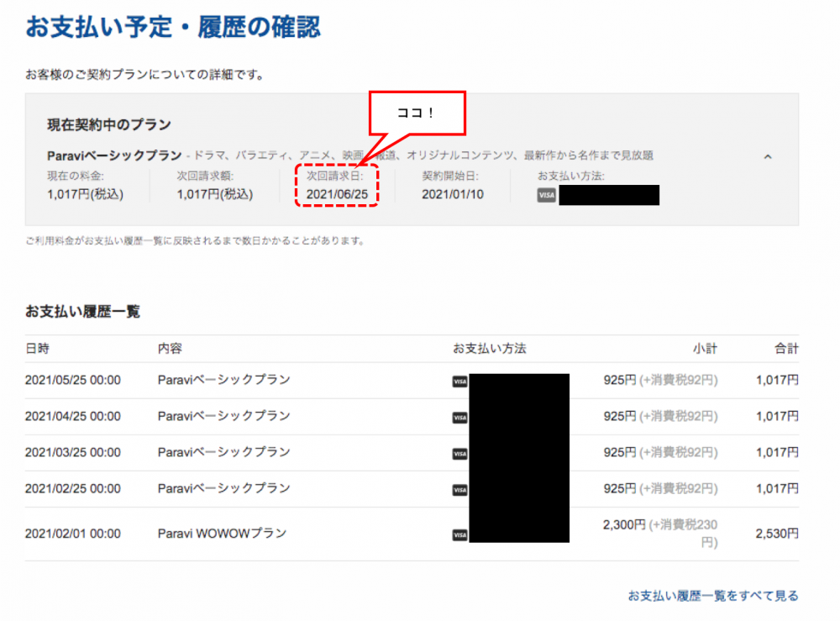Click Paraviベーシックプラン in the 2021/03/25 row
Viewport: 840px width, 621px height.
[224, 452]
